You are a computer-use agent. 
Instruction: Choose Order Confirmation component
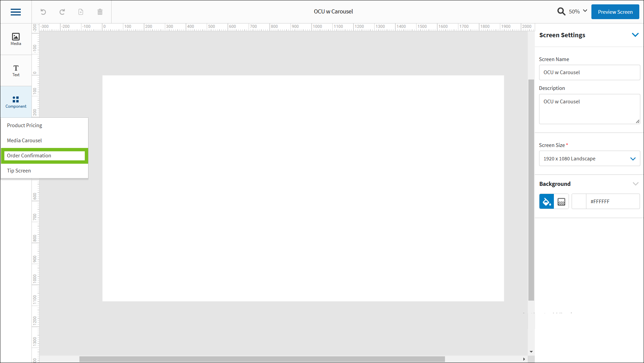(x=44, y=156)
